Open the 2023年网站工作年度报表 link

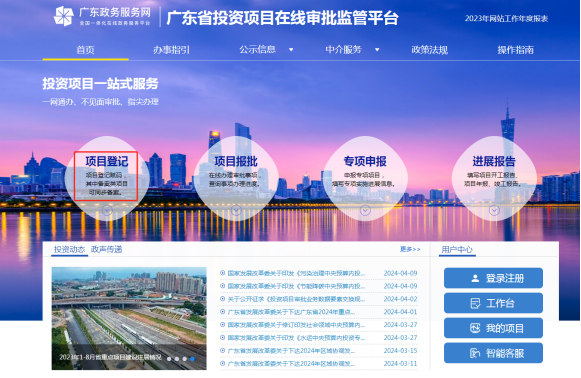[x=506, y=19]
